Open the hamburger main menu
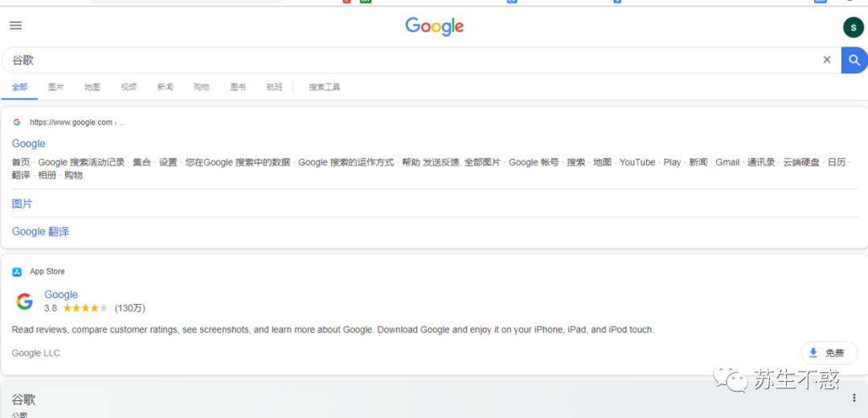Screen dimensions: 868x418 [x=15, y=26]
